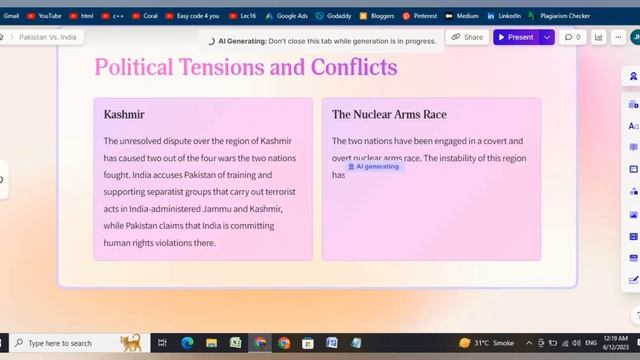Open the YouTube bookmark
Image resolution: width=640 pixels, height=360 pixels.
(x=44, y=16)
